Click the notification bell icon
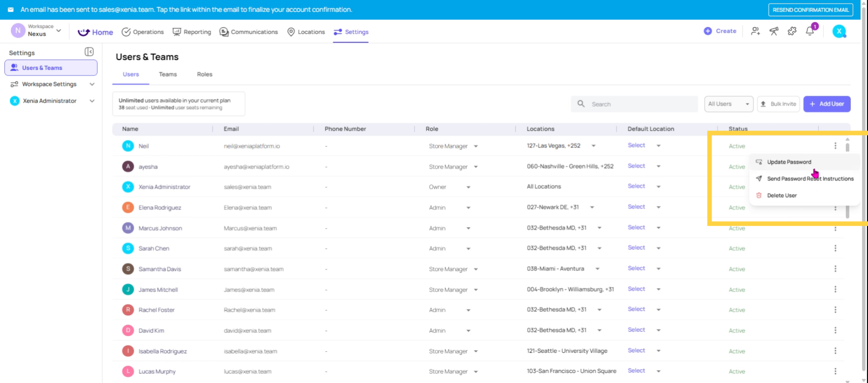Viewport: 868px width, 383px height. pos(810,31)
